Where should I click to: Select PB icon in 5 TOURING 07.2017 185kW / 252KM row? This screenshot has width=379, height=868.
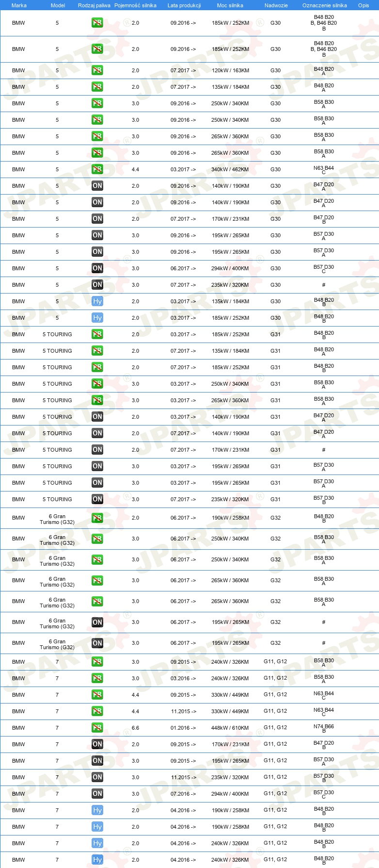tap(97, 367)
